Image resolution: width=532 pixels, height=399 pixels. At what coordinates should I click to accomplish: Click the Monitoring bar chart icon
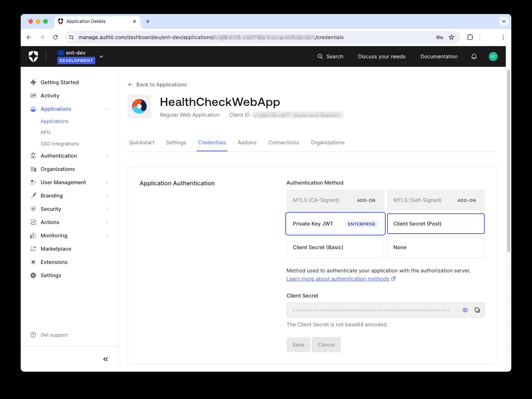33,235
